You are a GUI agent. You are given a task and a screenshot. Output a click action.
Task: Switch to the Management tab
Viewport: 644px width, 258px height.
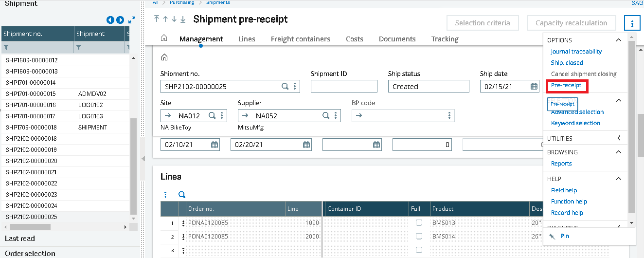(201, 39)
